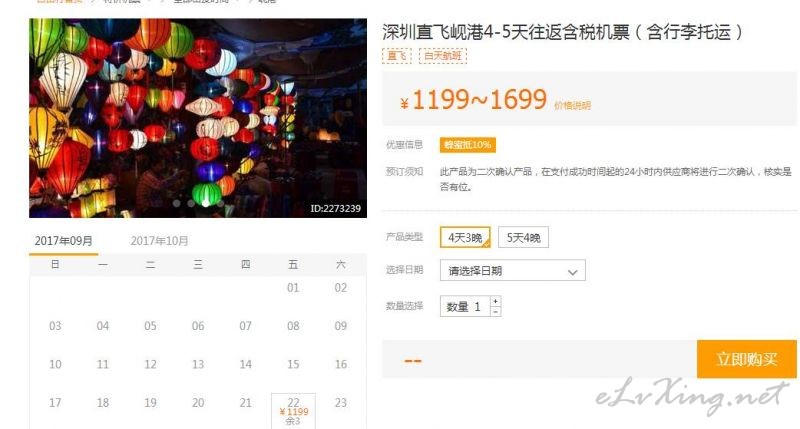
Task: Open the 请选择日期 date dropdown
Action: 512,271
